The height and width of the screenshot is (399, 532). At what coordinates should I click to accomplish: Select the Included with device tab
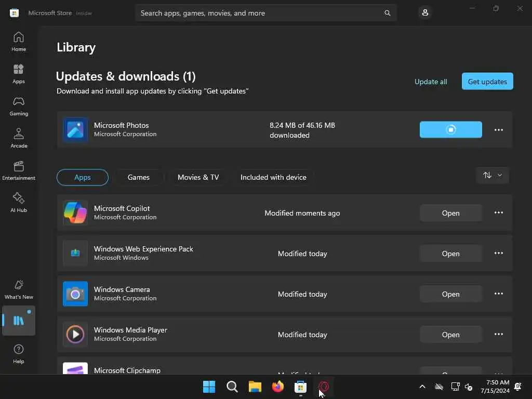pyautogui.click(x=273, y=177)
